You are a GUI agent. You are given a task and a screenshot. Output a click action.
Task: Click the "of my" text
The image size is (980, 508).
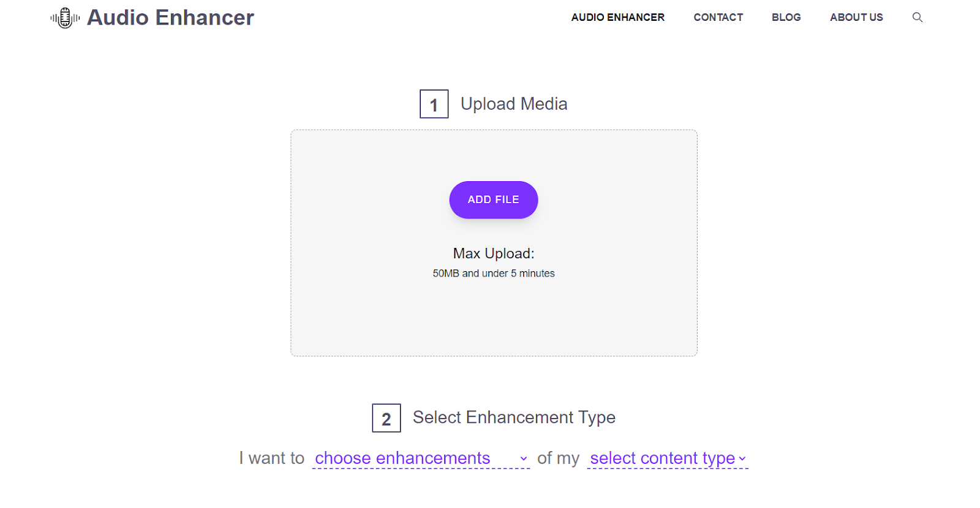tap(558, 458)
